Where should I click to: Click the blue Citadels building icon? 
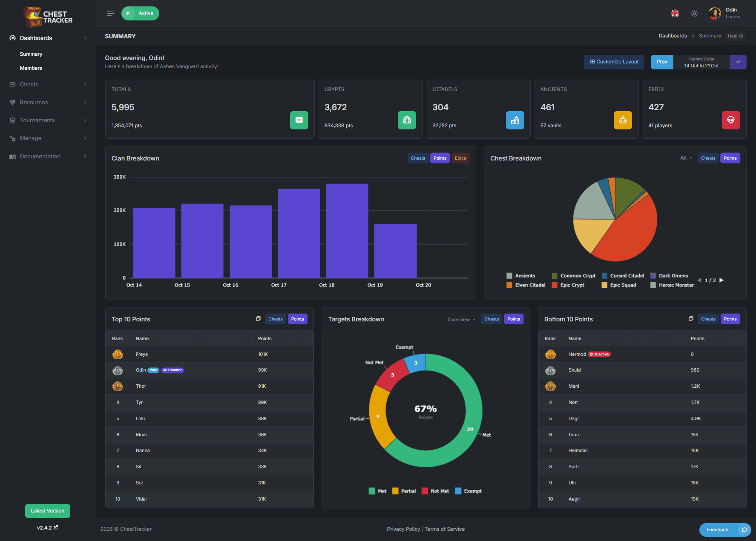tap(515, 120)
